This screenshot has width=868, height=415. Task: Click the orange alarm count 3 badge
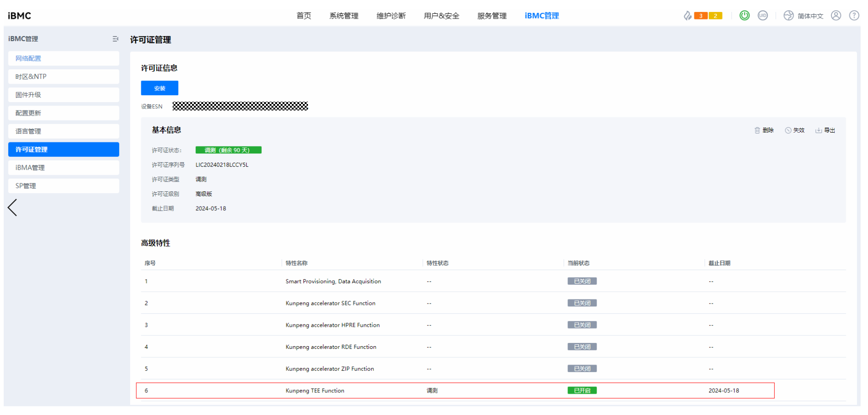click(701, 16)
